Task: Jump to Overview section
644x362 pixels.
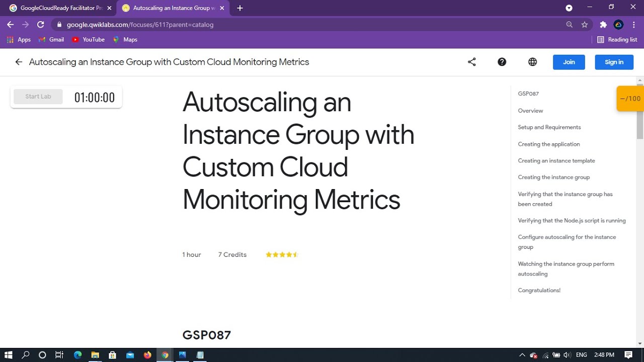Action: coord(530,111)
